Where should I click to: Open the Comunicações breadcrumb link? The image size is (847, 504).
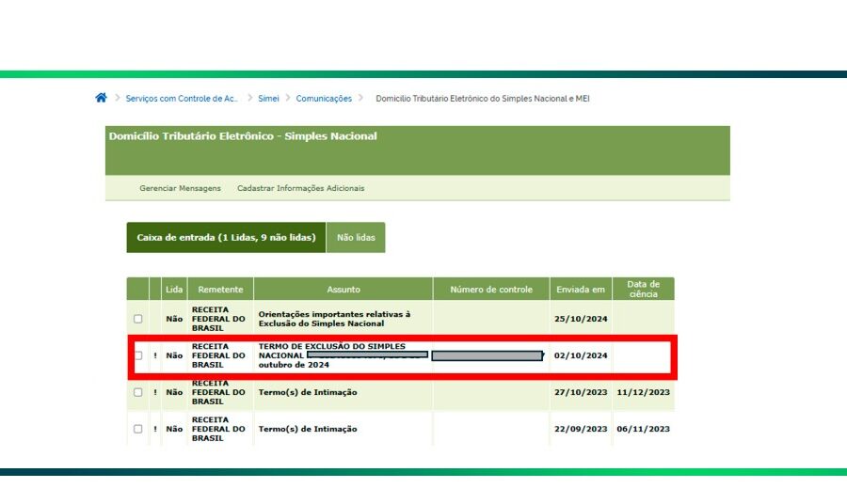324,98
